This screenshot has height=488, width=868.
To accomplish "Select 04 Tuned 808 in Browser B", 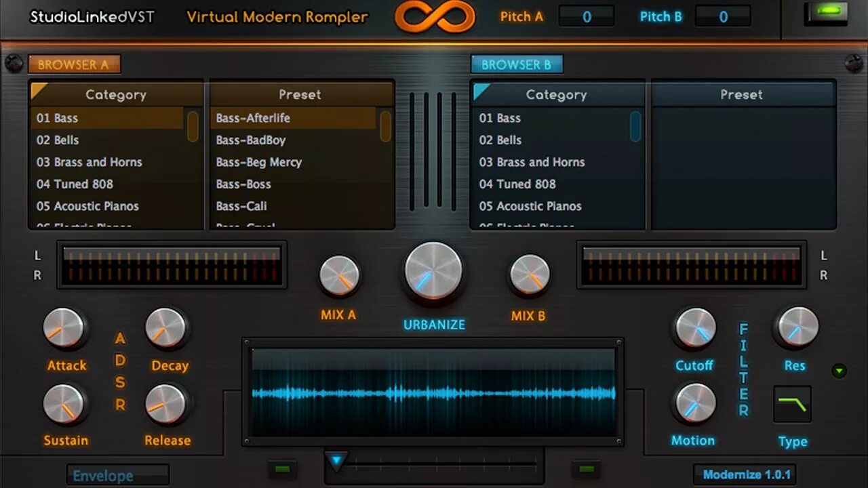I will (551, 184).
